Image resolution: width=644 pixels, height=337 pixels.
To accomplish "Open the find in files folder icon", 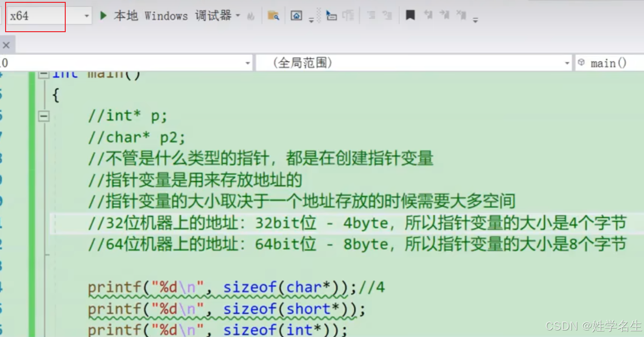I will coord(273,16).
